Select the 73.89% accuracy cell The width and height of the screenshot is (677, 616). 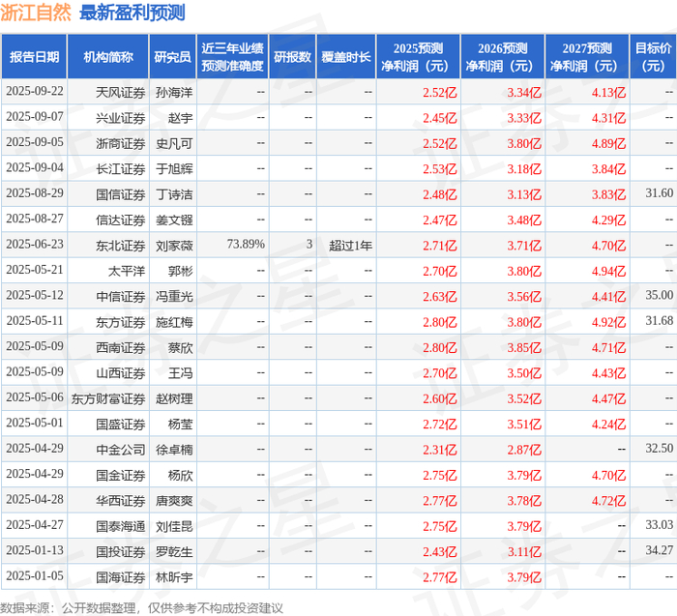coord(246,245)
